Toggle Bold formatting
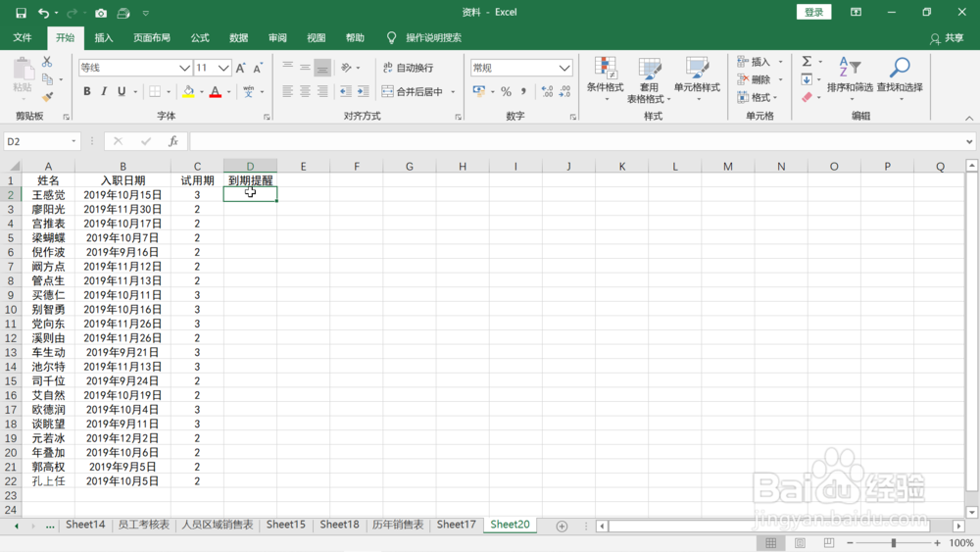 (x=87, y=91)
